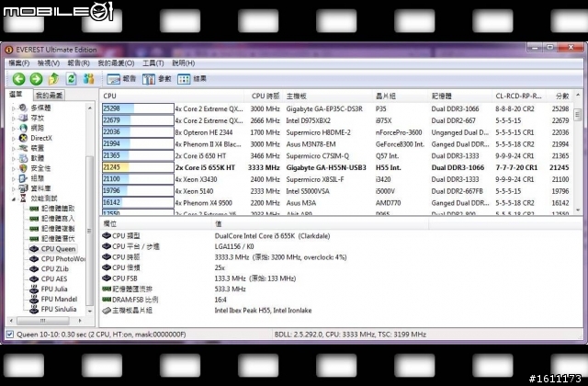Screen dimensions: 588x386
Task: Collapse the 效能測試 benchmark node arrow
Action: (x=14, y=199)
